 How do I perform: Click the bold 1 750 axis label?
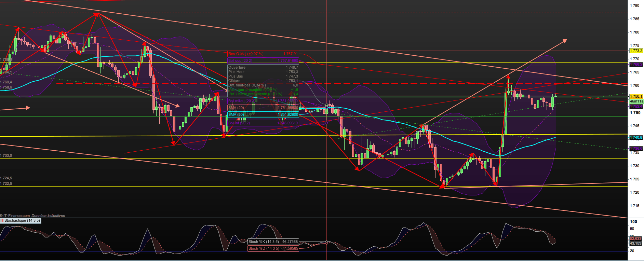[x=635, y=113]
